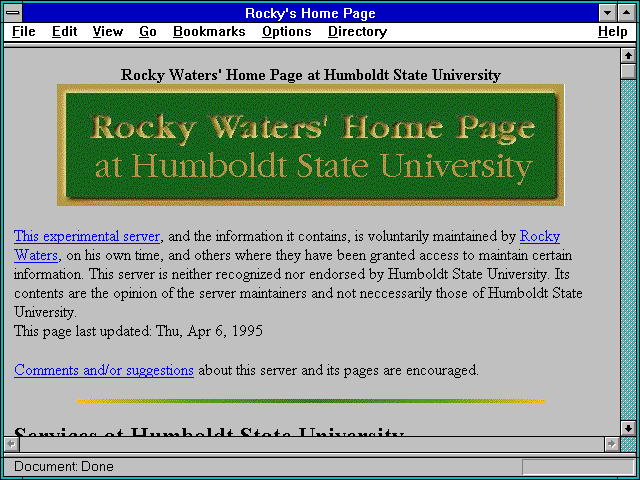Image resolution: width=640 pixels, height=480 pixels.
Task: Open the Go menu
Action: [147, 31]
